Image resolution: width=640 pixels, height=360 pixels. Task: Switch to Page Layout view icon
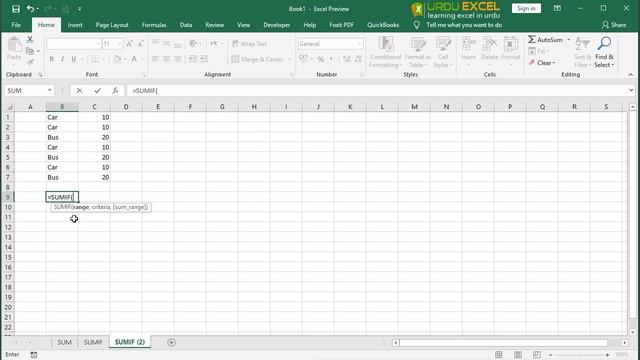(x=518, y=355)
